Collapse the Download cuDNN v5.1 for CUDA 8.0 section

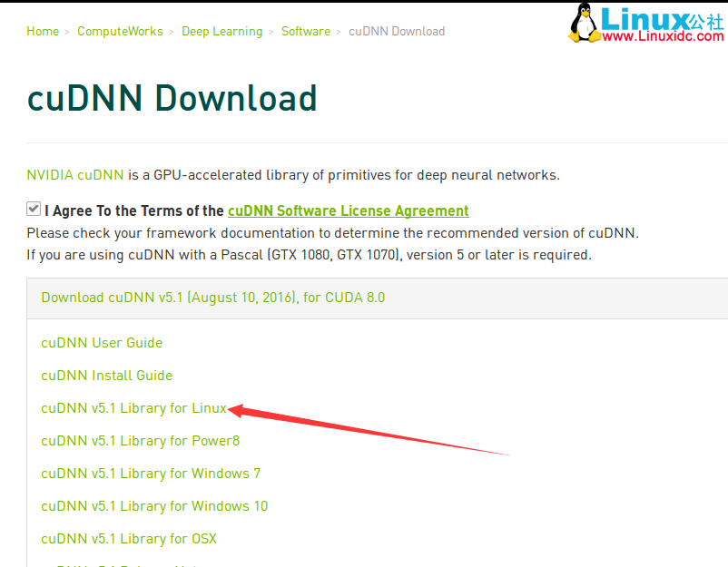pyautogui.click(x=212, y=298)
